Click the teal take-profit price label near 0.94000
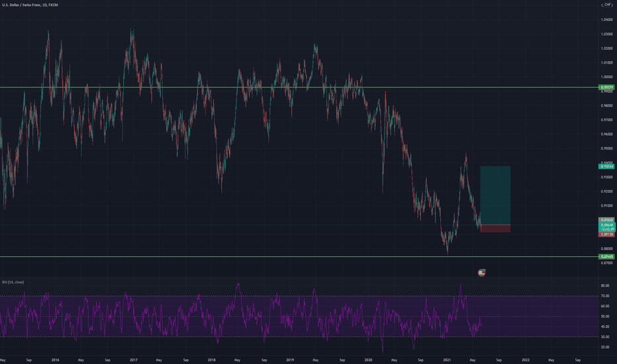 pos(606,167)
